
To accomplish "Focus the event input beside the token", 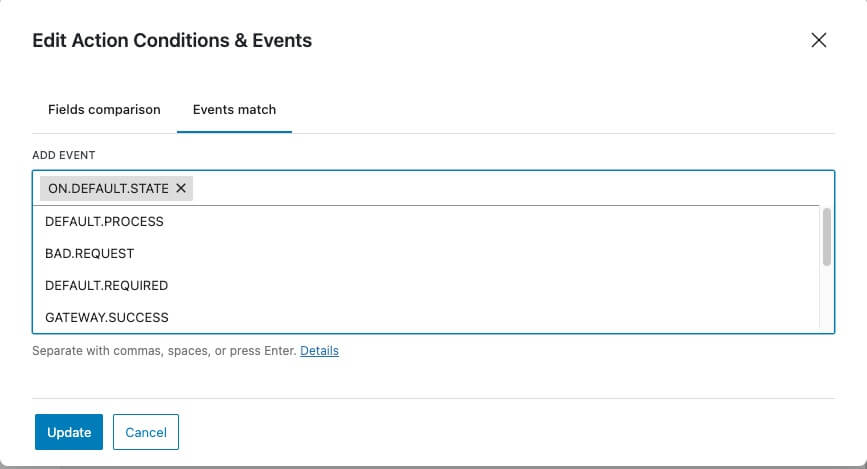I will pyautogui.click(x=500, y=188).
